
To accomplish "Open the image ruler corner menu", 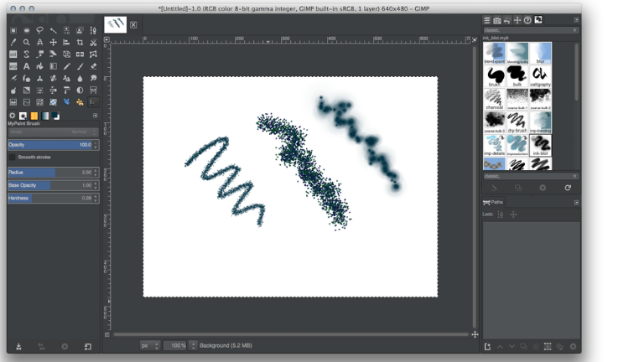I will [106, 40].
